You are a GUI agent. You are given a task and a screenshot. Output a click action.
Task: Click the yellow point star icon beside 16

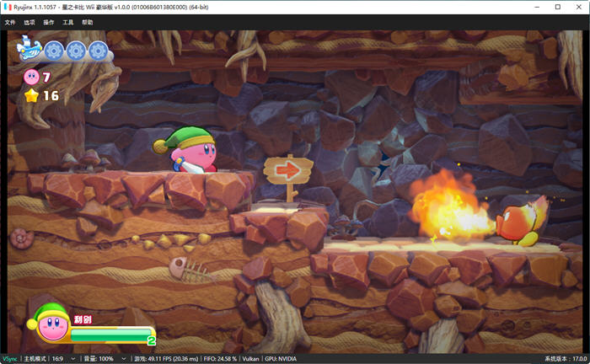(x=32, y=95)
